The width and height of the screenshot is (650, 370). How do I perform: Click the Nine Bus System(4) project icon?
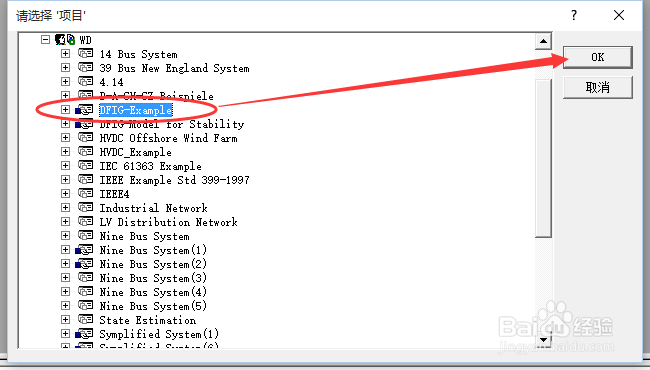point(85,292)
